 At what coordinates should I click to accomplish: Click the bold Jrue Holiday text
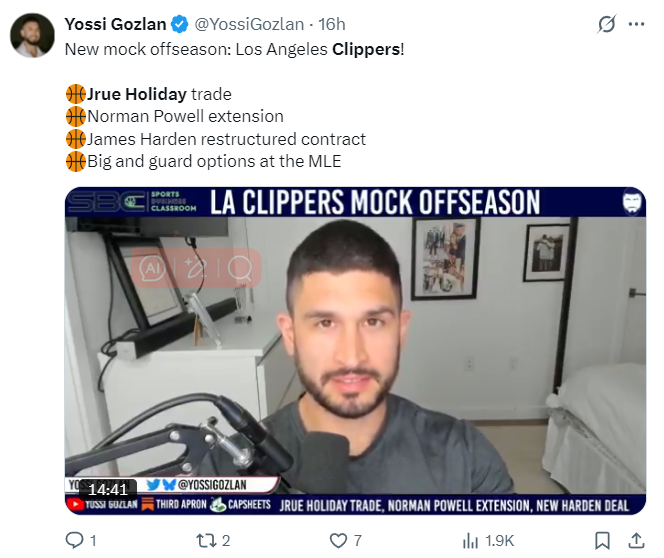(136, 94)
